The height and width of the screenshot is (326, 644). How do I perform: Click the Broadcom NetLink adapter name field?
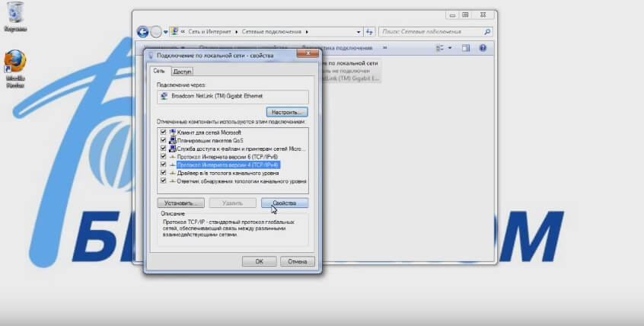232,97
